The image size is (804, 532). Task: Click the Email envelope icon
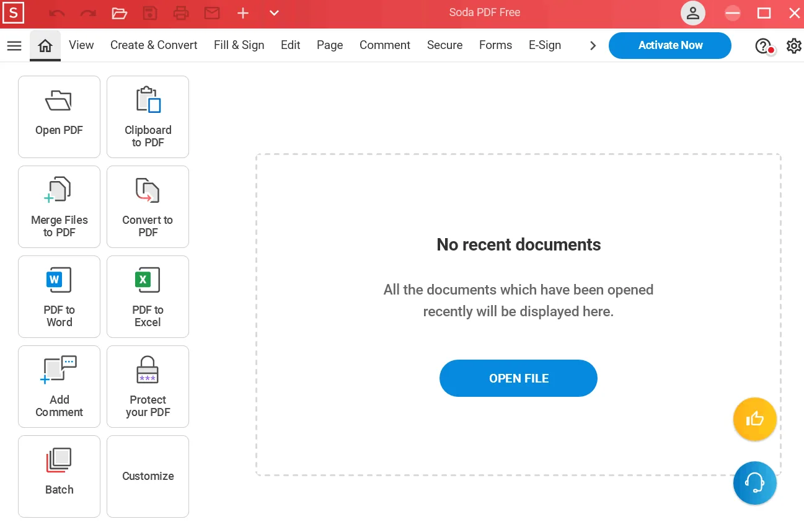point(212,13)
